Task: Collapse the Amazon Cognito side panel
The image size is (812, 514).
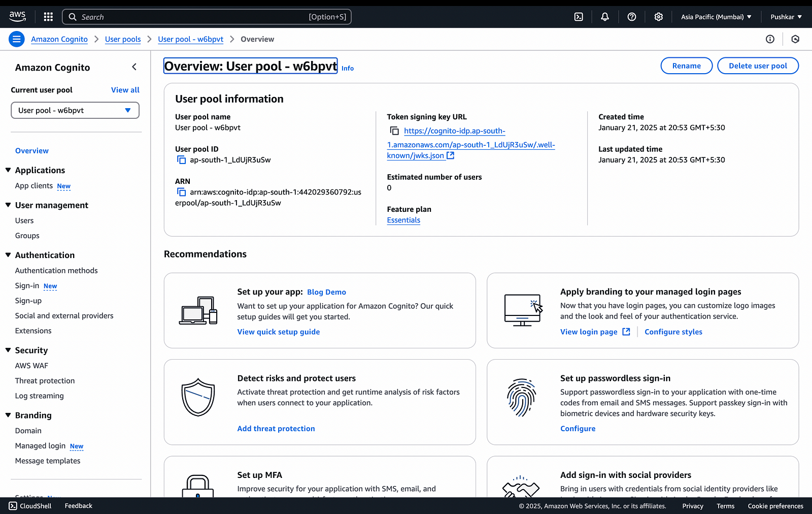Action: (134, 67)
